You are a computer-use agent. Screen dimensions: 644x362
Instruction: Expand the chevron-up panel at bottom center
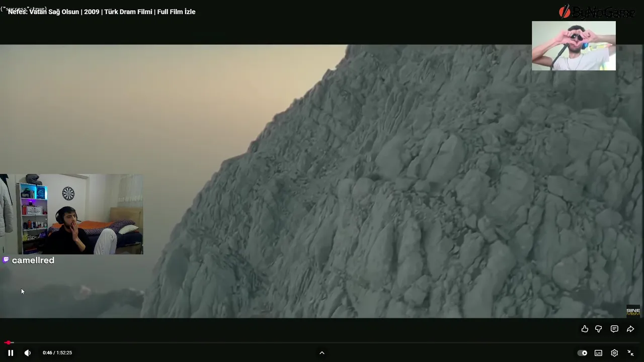pyautogui.click(x=322, y=353)
